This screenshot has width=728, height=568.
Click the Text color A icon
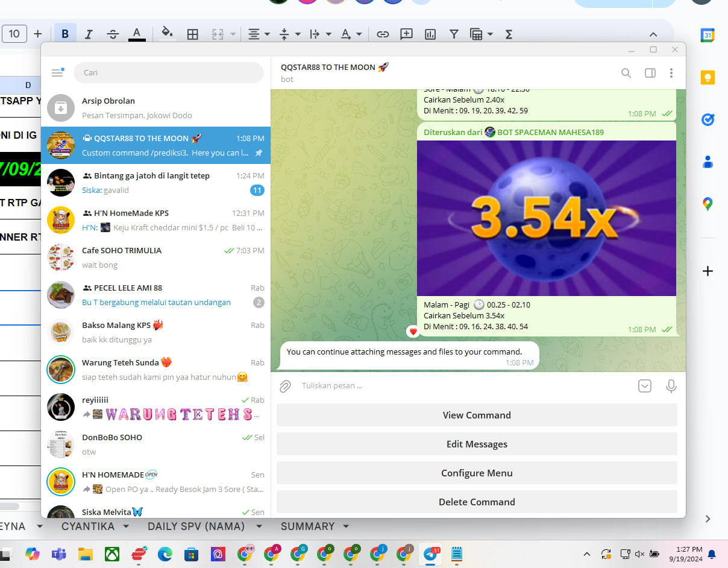click(x=137, y=34)
